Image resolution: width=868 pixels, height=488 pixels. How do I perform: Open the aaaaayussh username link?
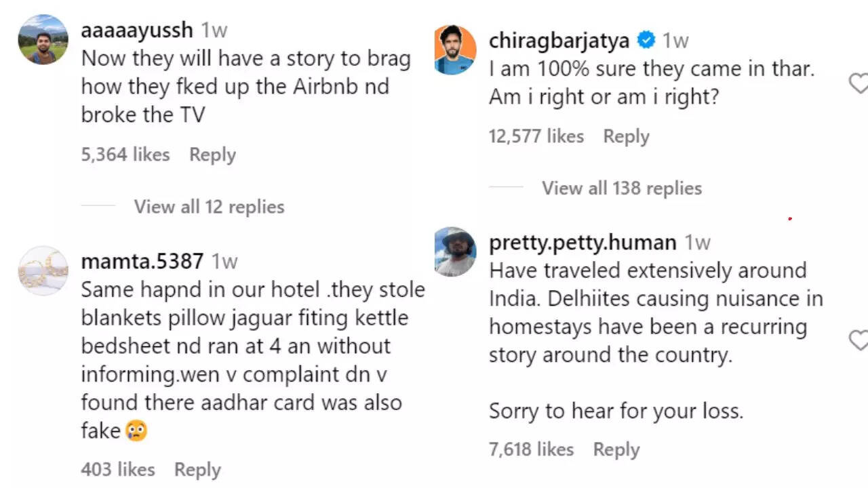point(137,30)
